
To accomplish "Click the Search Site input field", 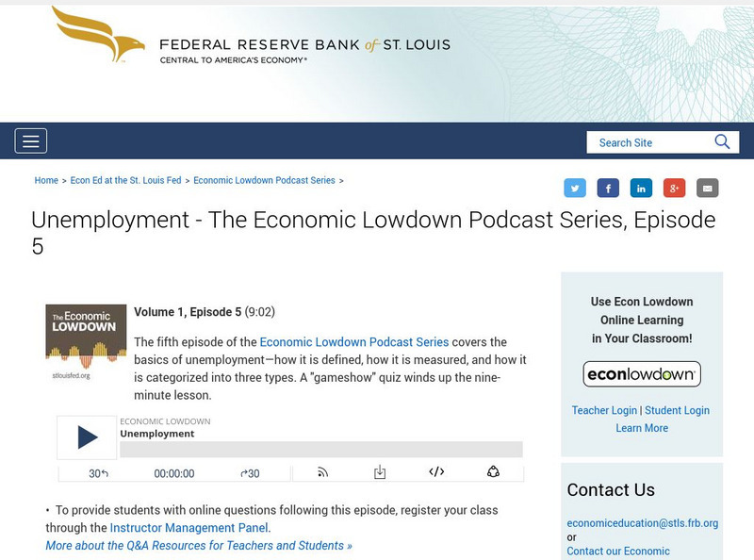I will [650, 141].
